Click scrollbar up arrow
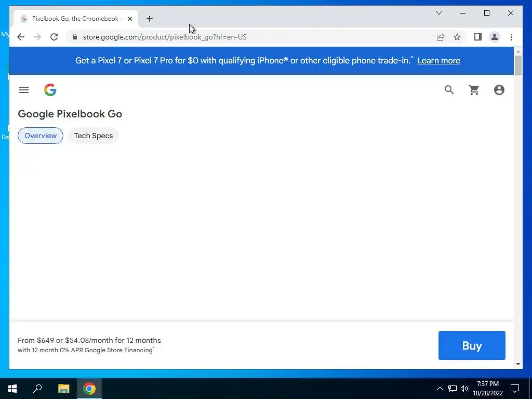 coord(518,51)
